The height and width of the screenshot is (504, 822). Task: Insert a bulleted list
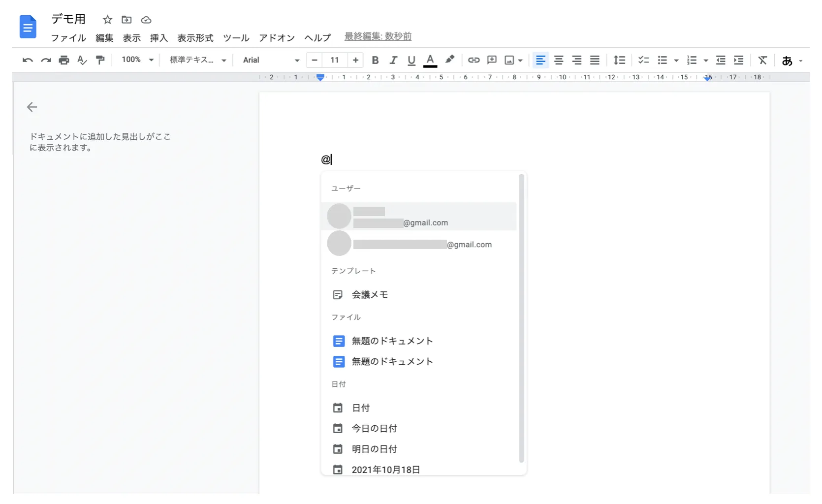tap(663, 60)
